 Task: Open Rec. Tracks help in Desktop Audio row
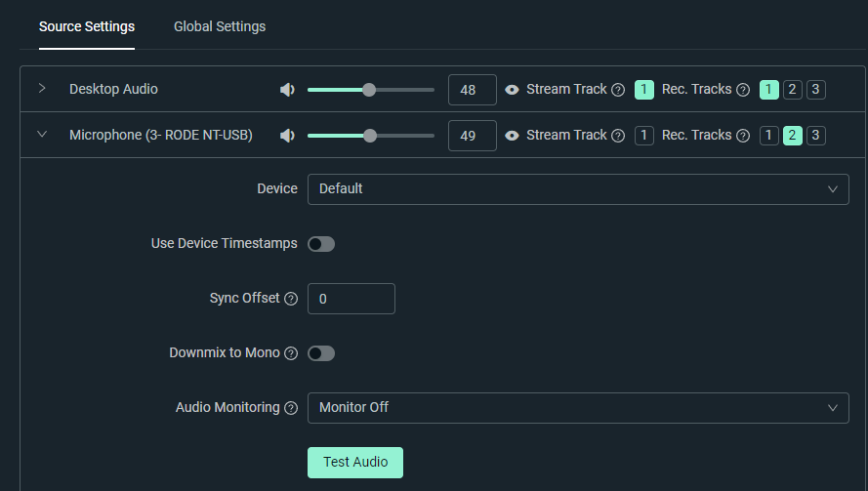click(743, 90)
